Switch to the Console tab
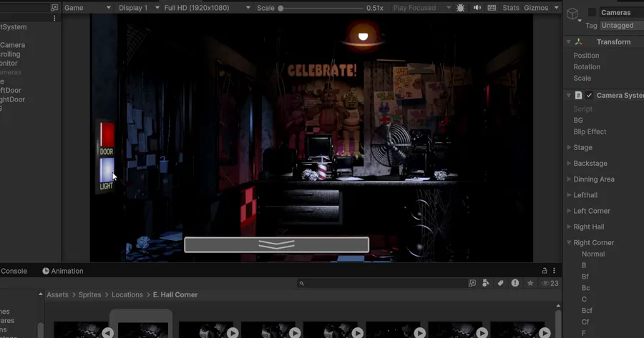 (x=14, y=271)
